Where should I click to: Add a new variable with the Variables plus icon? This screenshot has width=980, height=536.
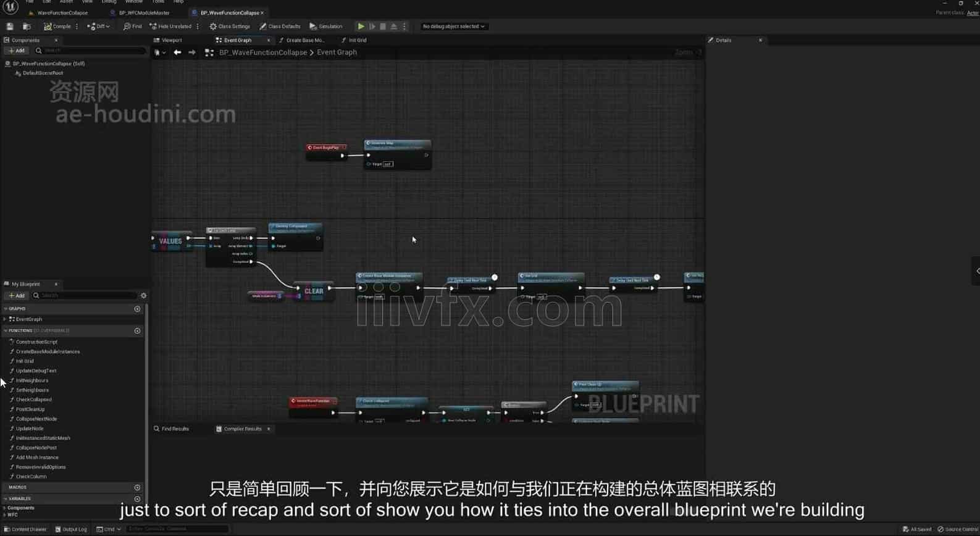(x=137, y=499)
